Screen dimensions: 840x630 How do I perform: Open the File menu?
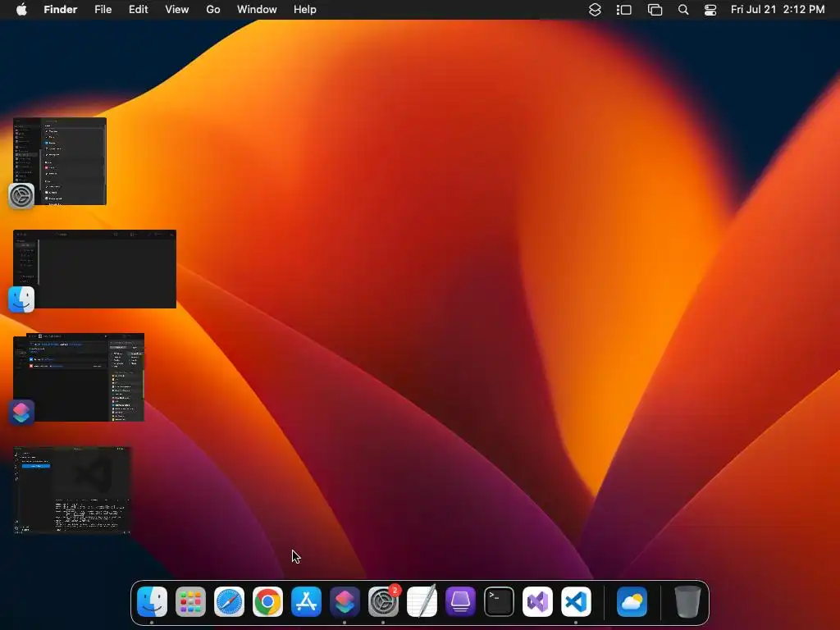point(103,10)
